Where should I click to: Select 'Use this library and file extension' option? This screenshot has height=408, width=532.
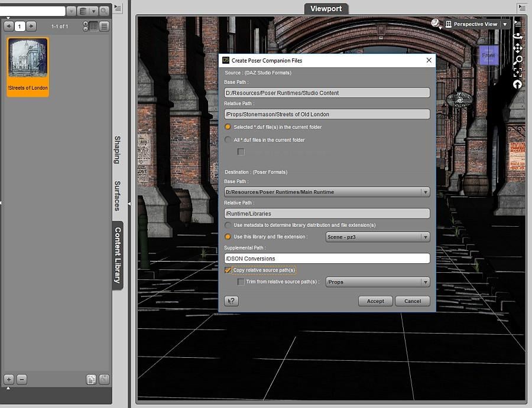228,237
